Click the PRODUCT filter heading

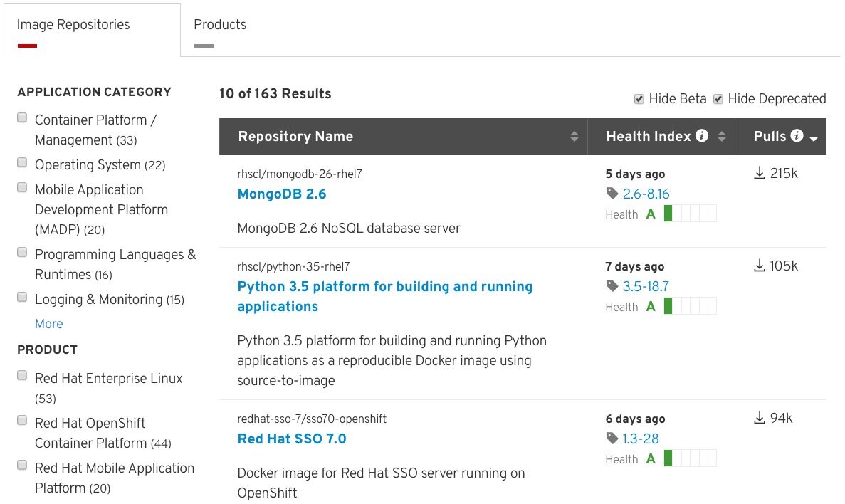48,350
